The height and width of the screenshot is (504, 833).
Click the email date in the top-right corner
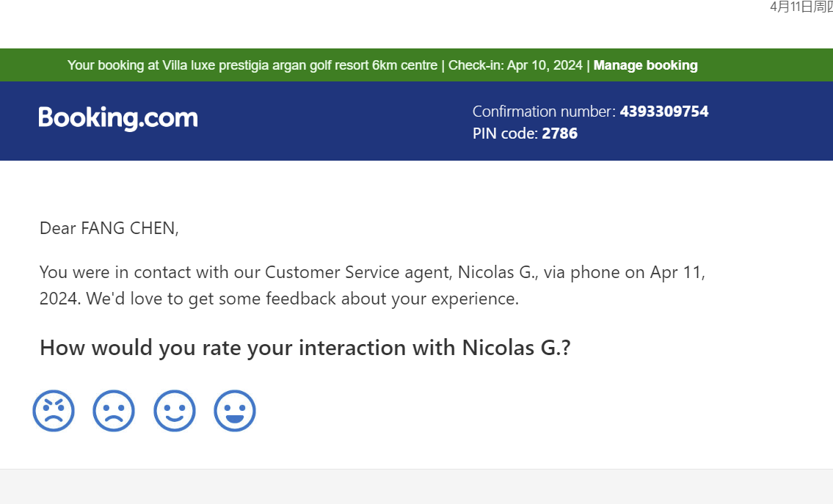[x=801, y=7]
